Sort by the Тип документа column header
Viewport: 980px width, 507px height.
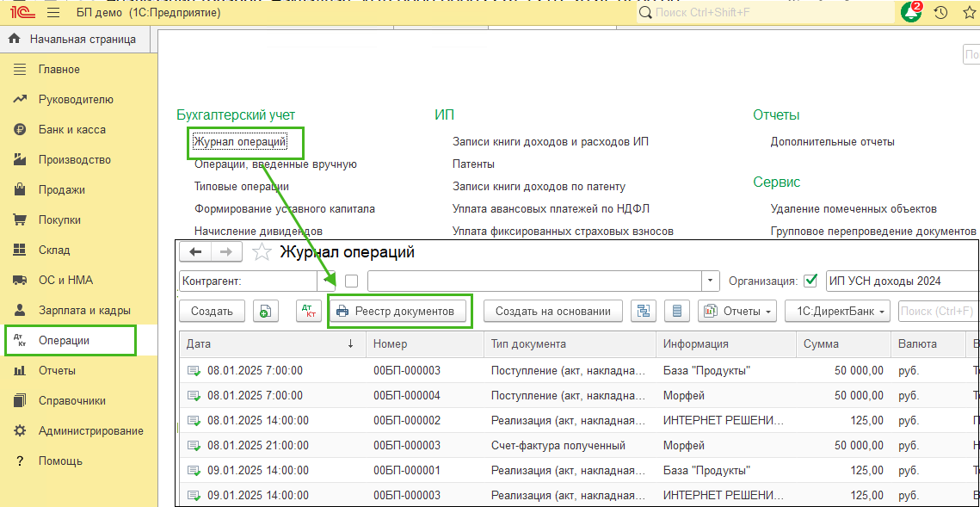click(570, 343)
